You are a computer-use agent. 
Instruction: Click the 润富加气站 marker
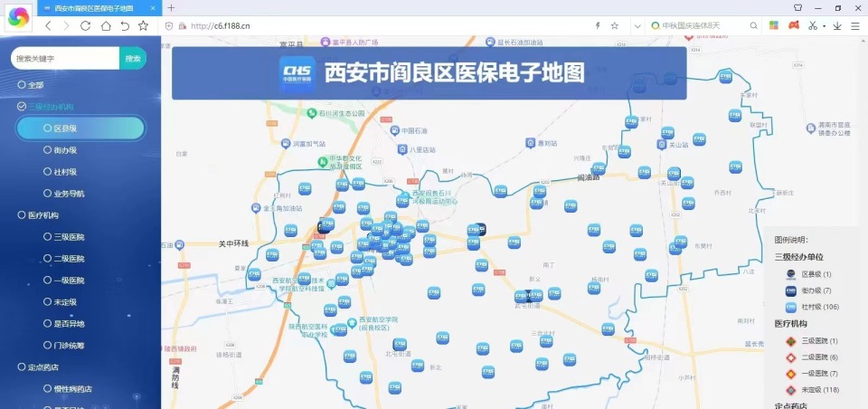click(x=286, y=144)
